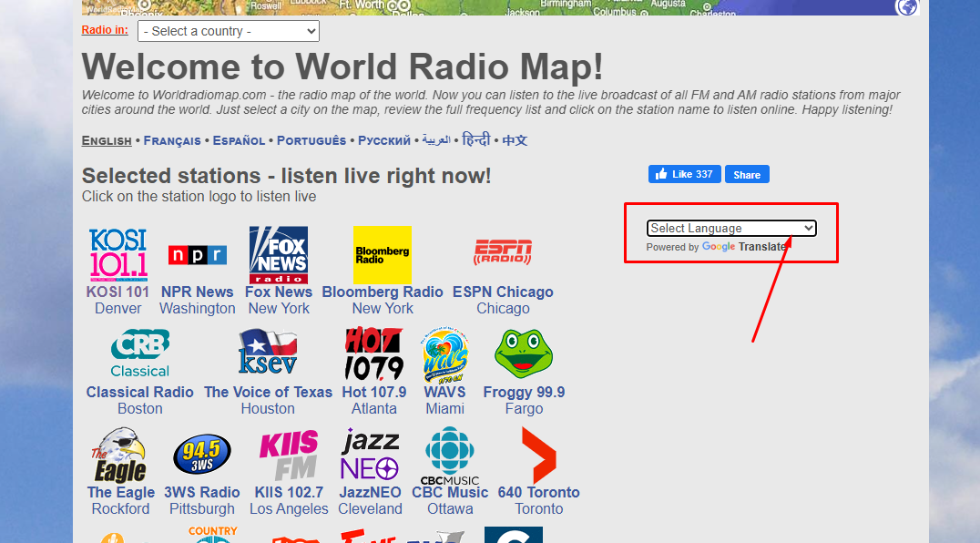Image resolution: width=980 pixels, height=543 pixels.
Task: Click the Fox News Radio logo
Action: coord(279,255)
